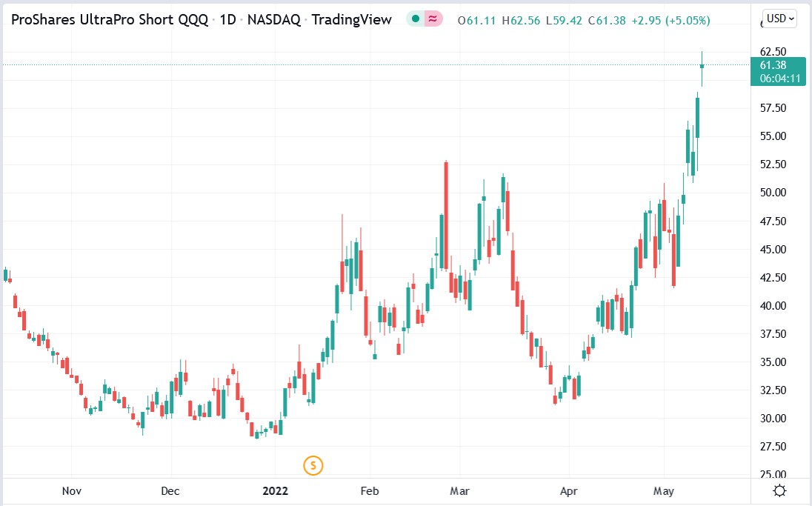This screenshot has width=812, height=506.
Task: Click the Apr label on time axis
Action: [568, 491]
